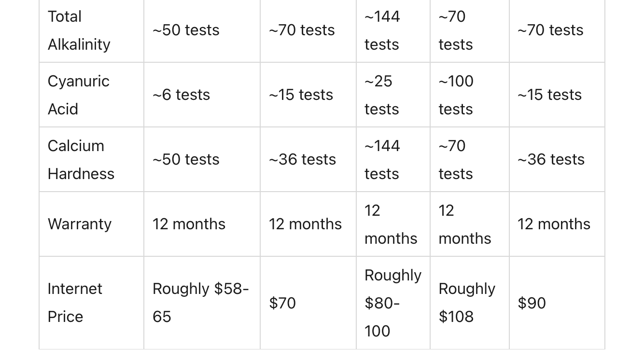Select the last ~15 tests cell in Cyanuric row
The image size is (644, 362).
[557, 95]
